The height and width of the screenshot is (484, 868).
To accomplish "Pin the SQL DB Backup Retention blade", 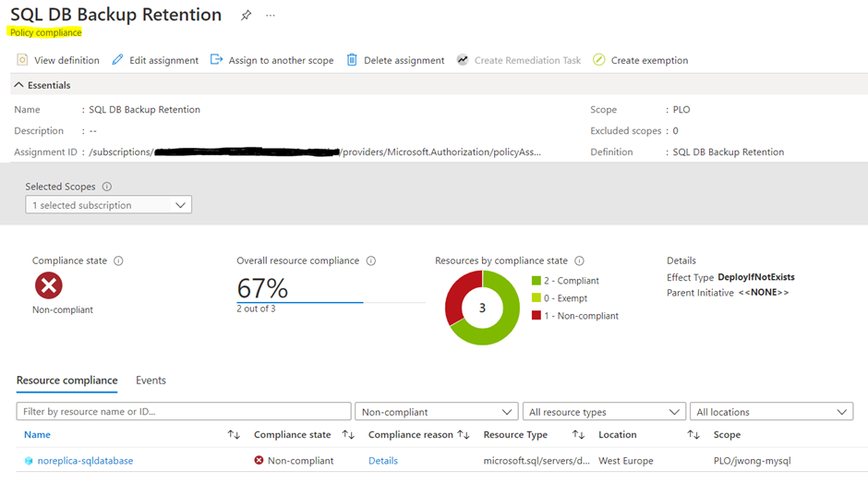I will click(x=246, y=16).
